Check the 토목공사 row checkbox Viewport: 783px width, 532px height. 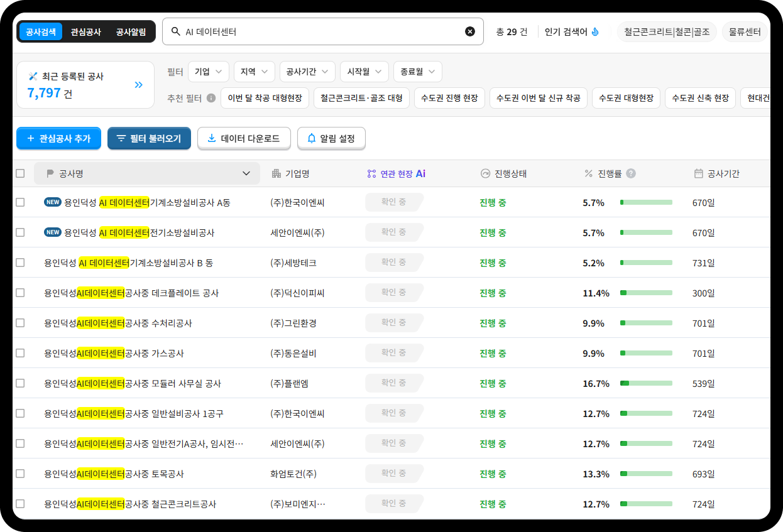click(20, 474)
